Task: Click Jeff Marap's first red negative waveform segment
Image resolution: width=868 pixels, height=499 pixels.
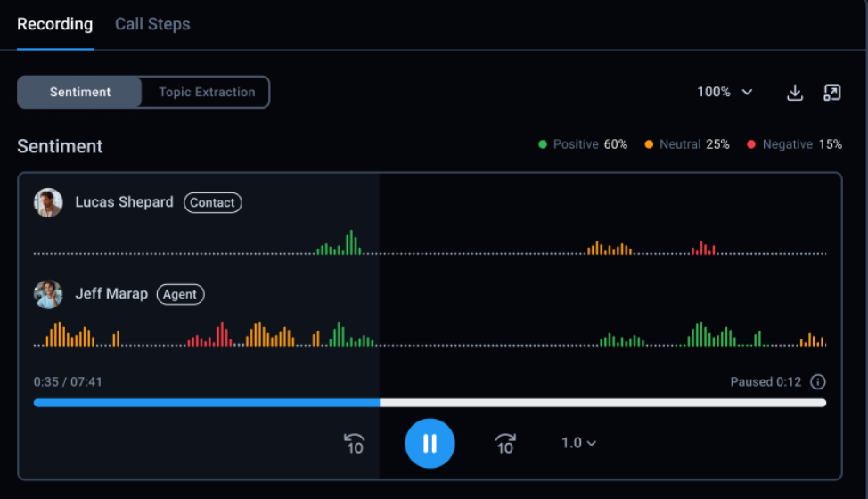Action: (209, 334)
